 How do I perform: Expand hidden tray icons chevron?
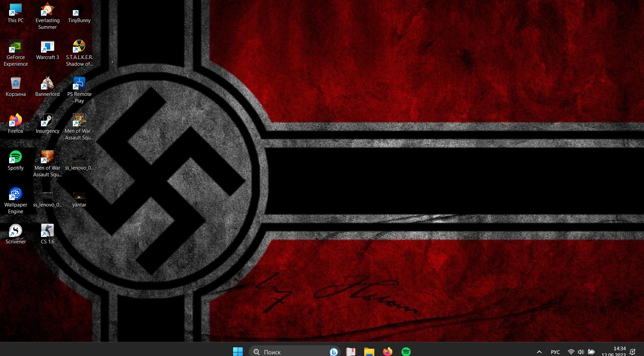click(x=539, y=352)
